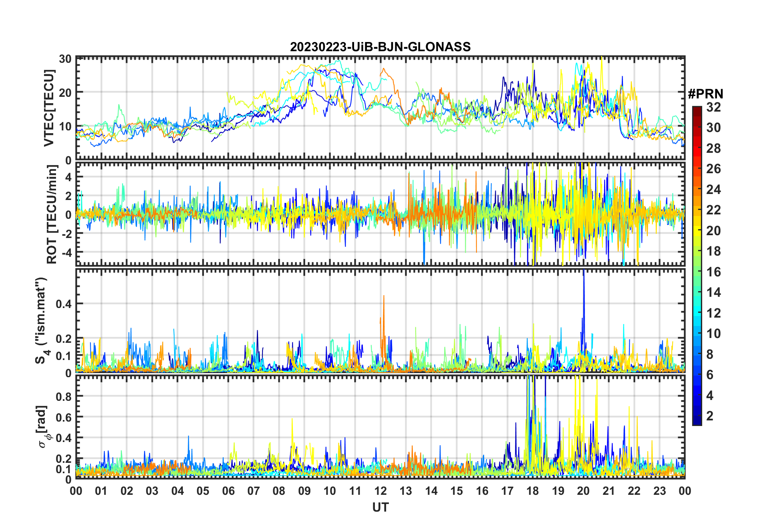Viewport: 761px width, 532px height.
Task: Select UT axis tick label 23
Action: coord(659,491)
